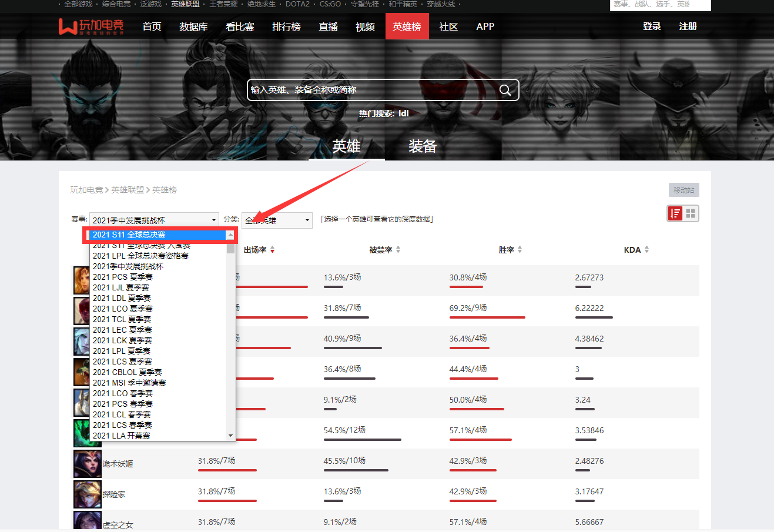Screen dimensions: 774x532
Task: Open 社区 navigation item
Action: pyautogui.click(x=448, y=26)
